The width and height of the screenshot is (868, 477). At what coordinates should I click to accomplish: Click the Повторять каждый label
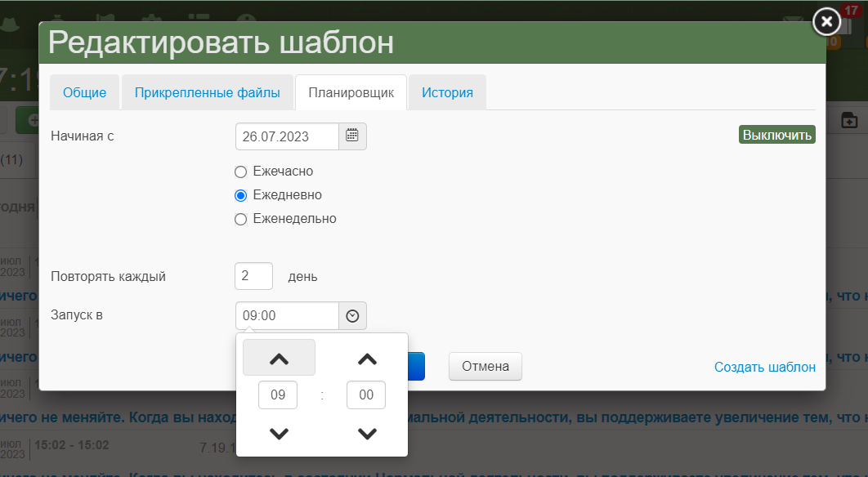point(109,277)
